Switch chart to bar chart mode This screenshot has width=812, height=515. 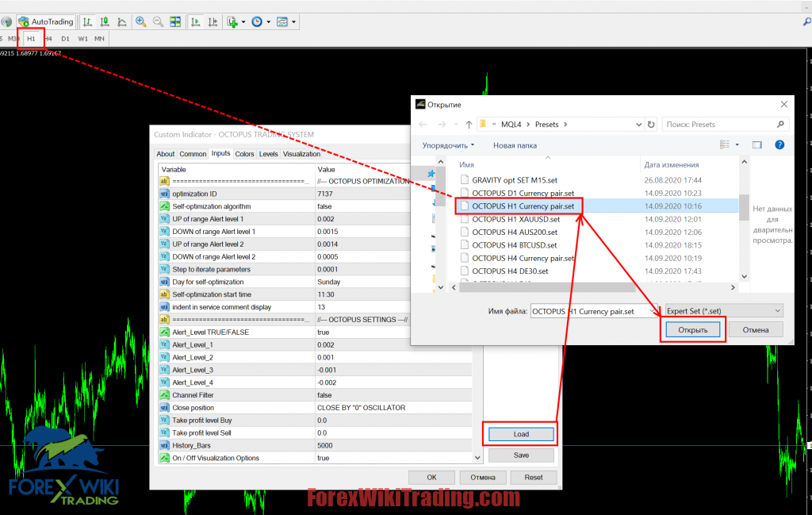click(x=87, y=21)
